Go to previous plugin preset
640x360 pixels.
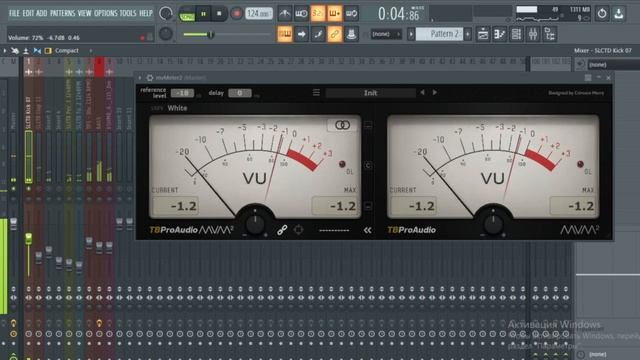pos(422,93)
